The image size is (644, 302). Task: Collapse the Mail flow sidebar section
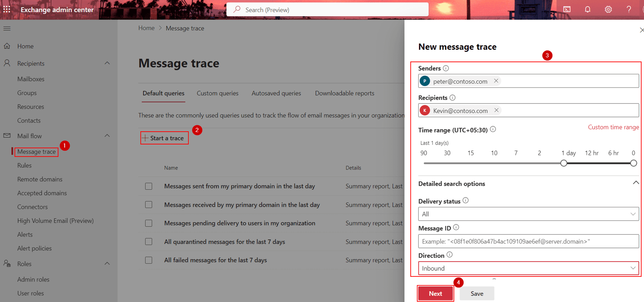(107, 136)
